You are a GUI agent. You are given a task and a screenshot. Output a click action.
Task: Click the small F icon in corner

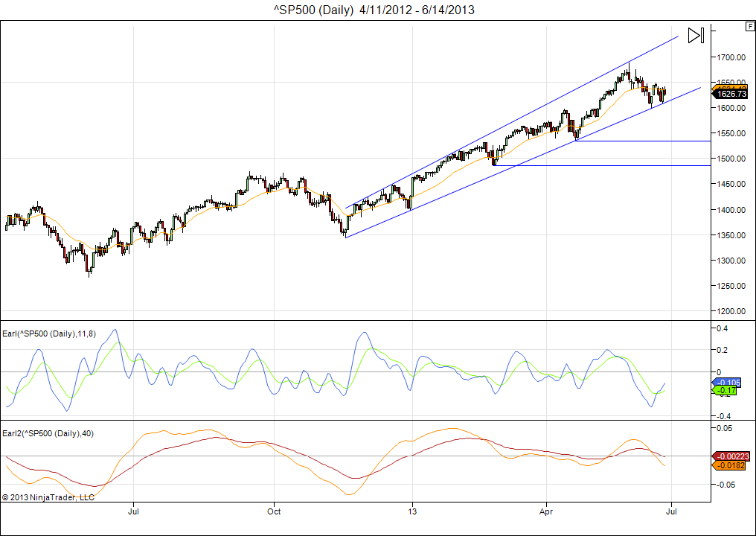749,27
